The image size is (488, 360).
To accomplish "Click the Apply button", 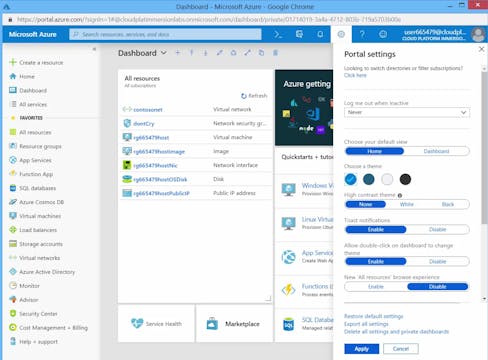I will pos(362,349).
